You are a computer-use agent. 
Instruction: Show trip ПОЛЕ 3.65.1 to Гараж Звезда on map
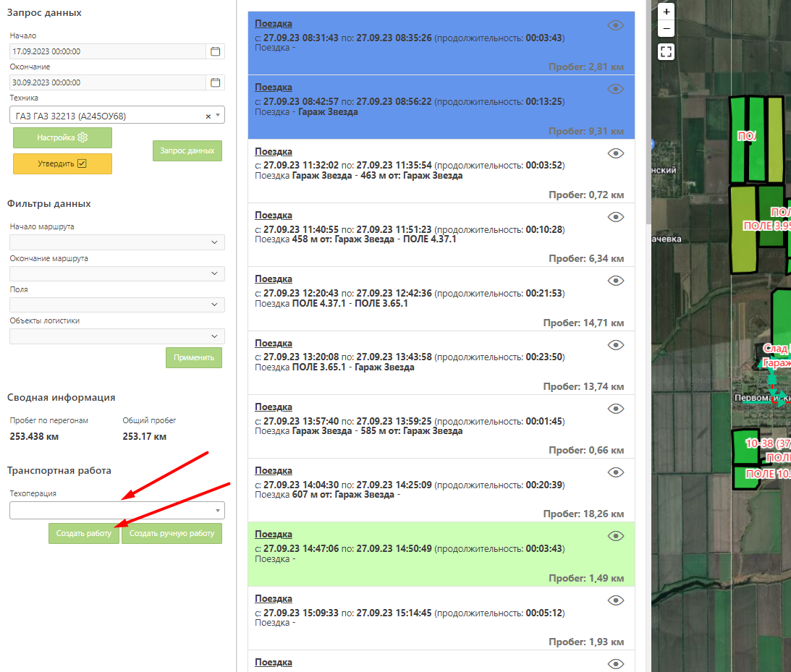[x=615, y=344]
